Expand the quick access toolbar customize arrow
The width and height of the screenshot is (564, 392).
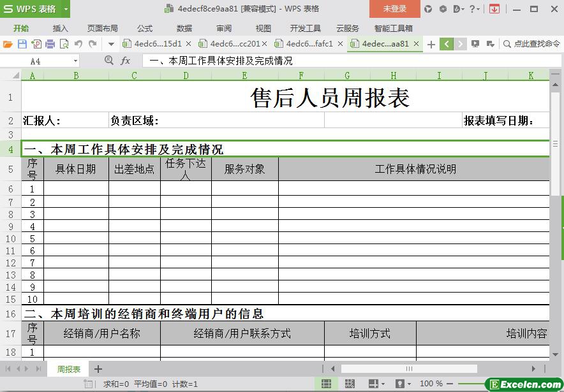(x=111, y=44)
